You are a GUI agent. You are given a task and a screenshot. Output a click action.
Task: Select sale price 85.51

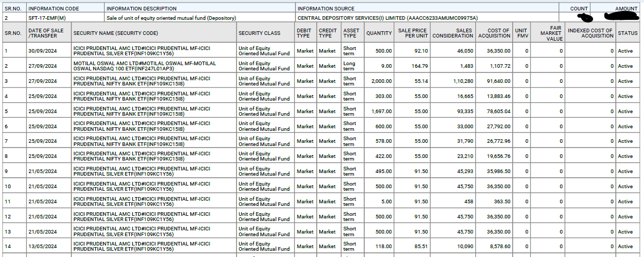[x=421, y=247]
